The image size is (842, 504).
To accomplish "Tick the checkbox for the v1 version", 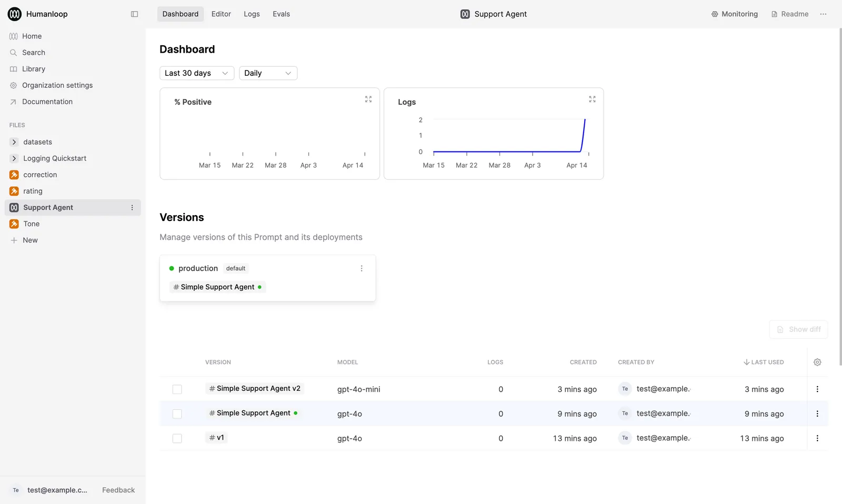I will 177,438.
